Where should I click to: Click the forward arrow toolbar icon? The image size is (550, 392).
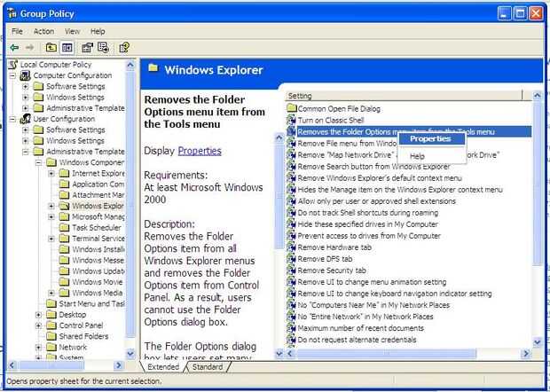coord(30,47)
